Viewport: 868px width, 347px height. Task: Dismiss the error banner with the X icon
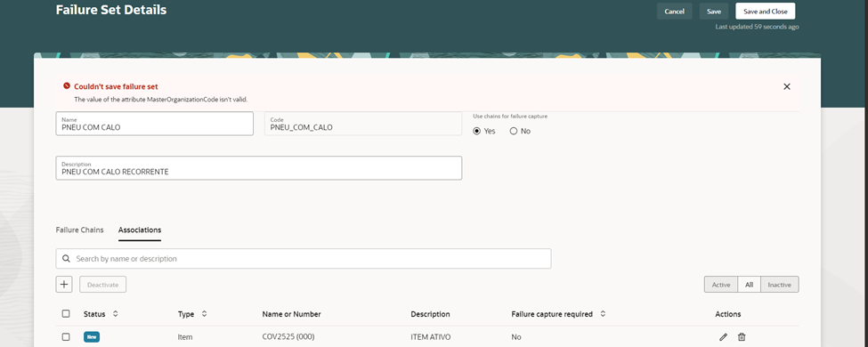(787, 86)
